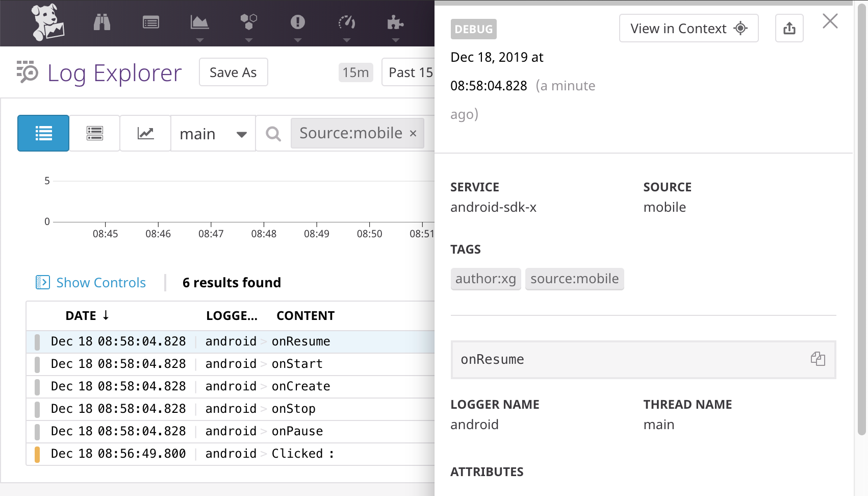Click View in Context button

688,28
